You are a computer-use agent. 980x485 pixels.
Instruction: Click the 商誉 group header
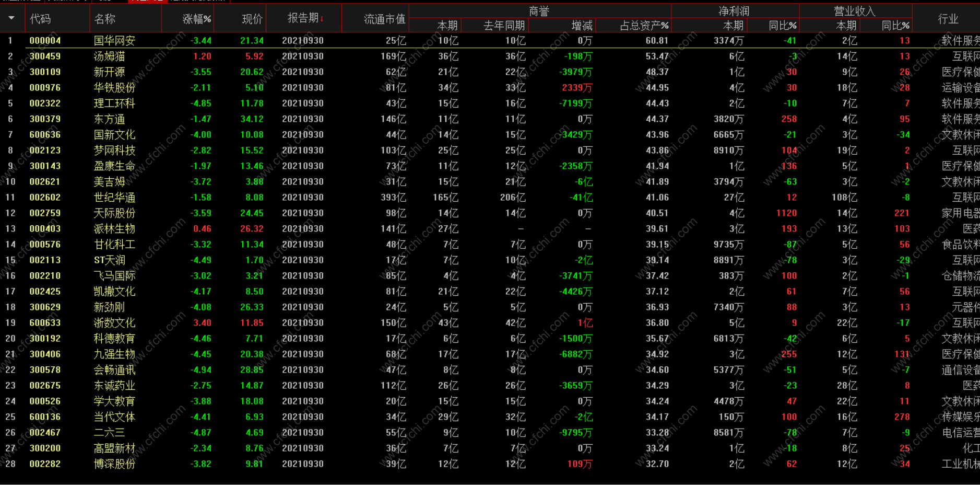pyautogui.click(x=539, y=11)
